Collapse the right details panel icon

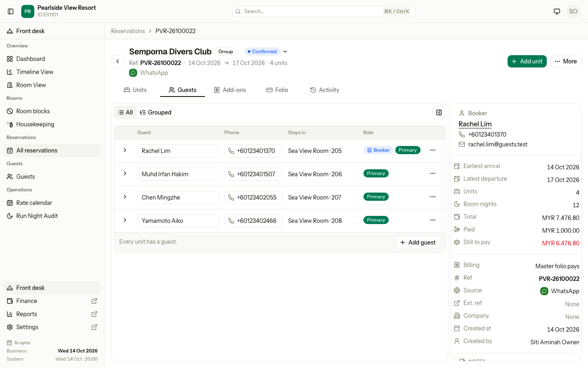(x=439, y=112)
